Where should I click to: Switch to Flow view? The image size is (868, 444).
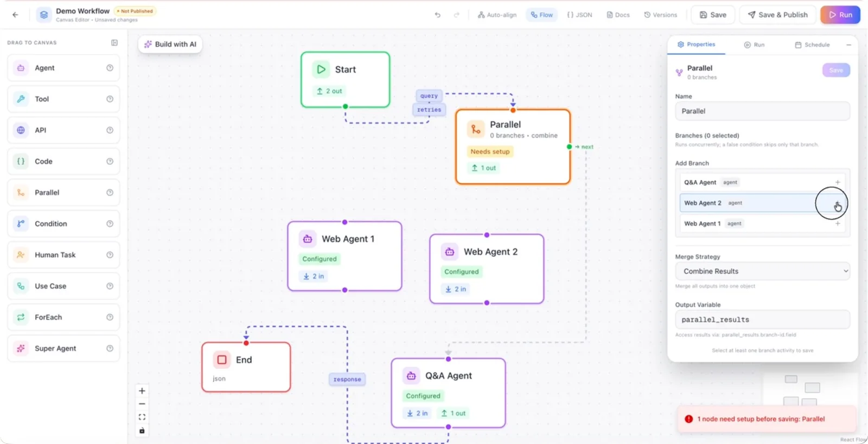(x=542, y=15)
